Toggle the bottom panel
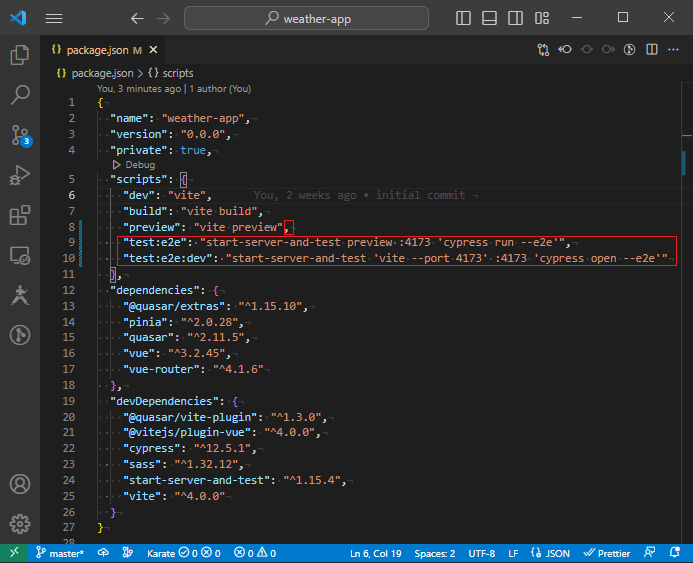 (x=489, y=18)
